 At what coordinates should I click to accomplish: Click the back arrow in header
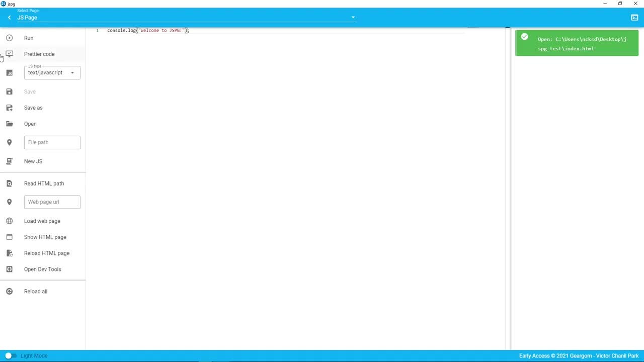[x=9, y=18]
